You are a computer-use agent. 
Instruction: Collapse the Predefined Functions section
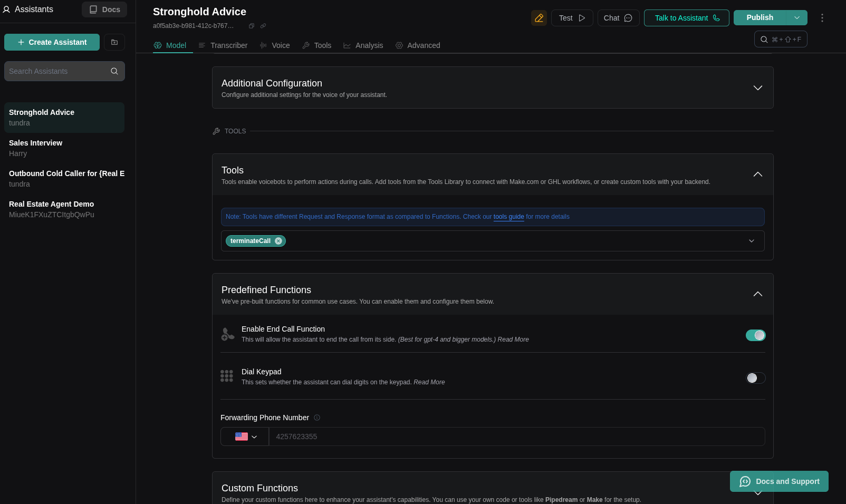(x=757, y=294)
